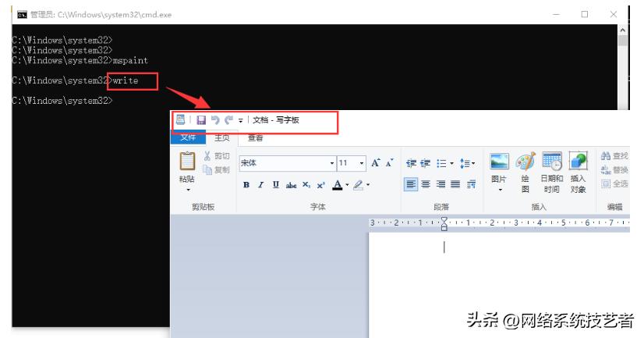Switch to the 查看 ribbon tab
644x338 pixels.
point(256,137)
